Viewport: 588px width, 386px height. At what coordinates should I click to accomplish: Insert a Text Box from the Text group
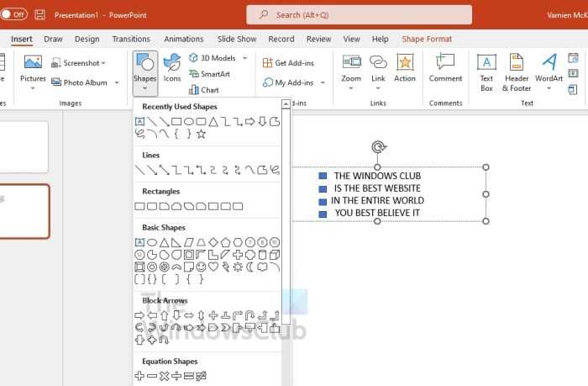[x=486, y=72]
